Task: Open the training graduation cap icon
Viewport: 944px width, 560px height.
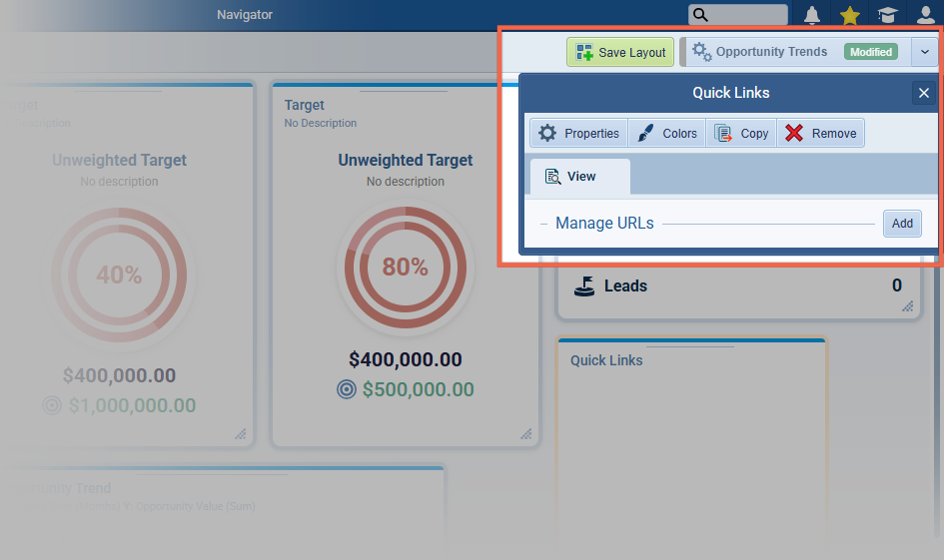Action: (x=887, y=15)
